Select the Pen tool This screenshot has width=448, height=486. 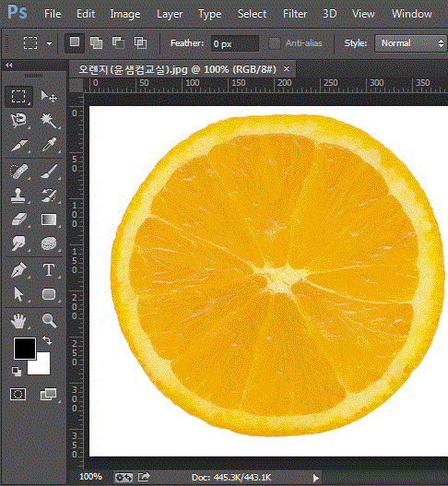tap(18, 269)
